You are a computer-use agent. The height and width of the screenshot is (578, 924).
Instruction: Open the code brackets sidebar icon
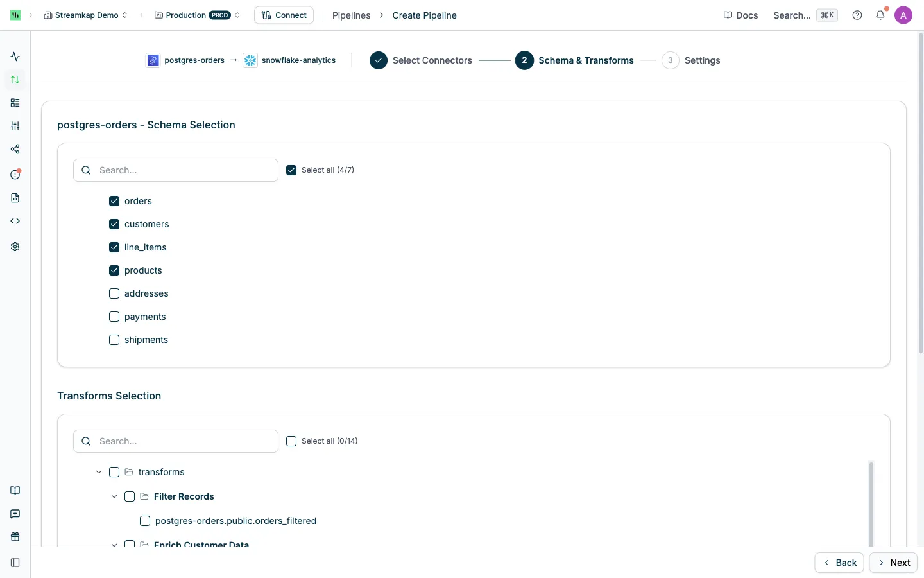[15, 221]
